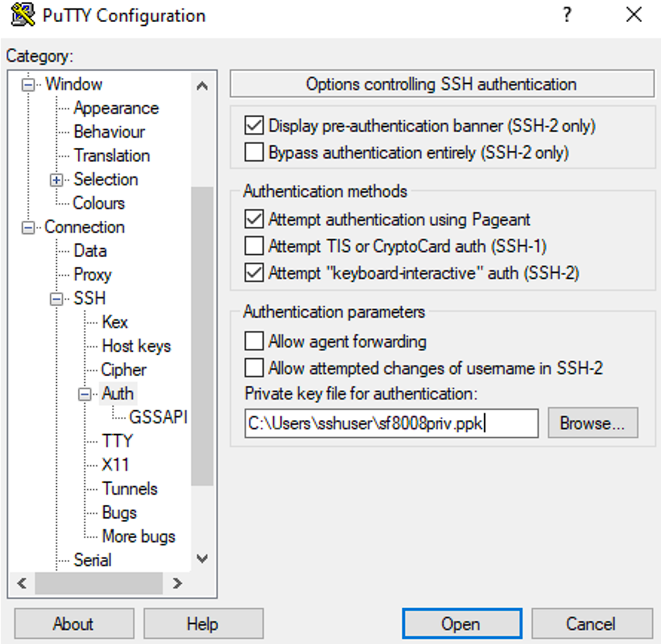Click the question mark help icon
661x644 pixels.
pyautogui.click(x=566, y=15)
